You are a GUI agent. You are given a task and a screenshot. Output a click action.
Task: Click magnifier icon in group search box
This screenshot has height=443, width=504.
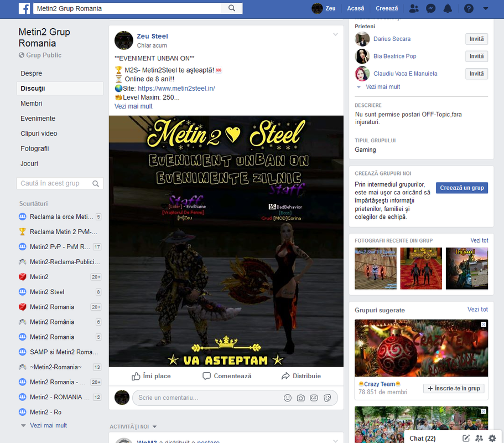pyautogui.click(x=96, y=183)
